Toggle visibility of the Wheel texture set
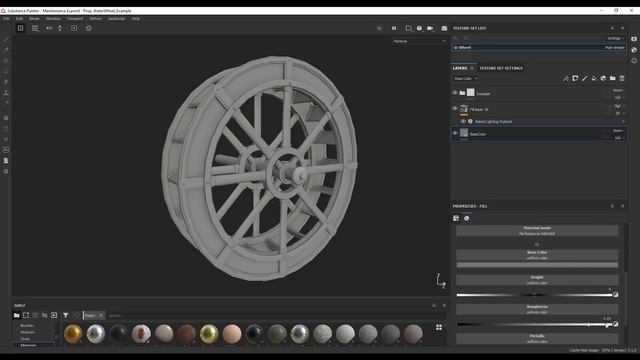The width and height of the screenshot is (640, 360). [456, 47]
